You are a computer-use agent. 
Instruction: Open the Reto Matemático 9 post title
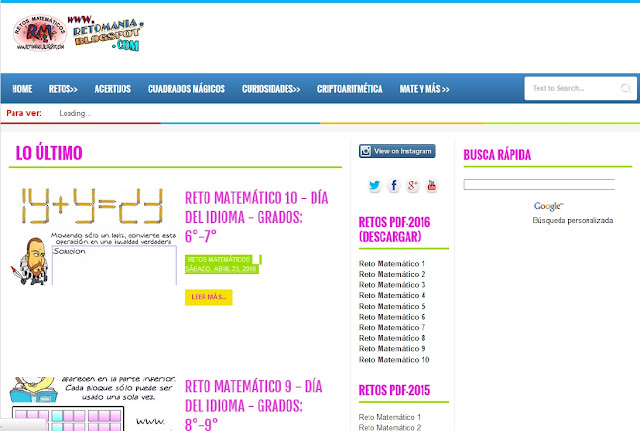[254, 404]
